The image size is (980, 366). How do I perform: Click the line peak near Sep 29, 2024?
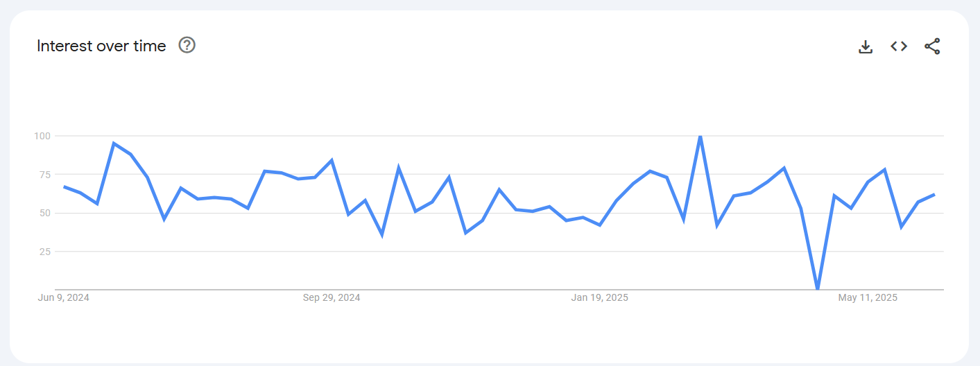click(x=332, y=160)
